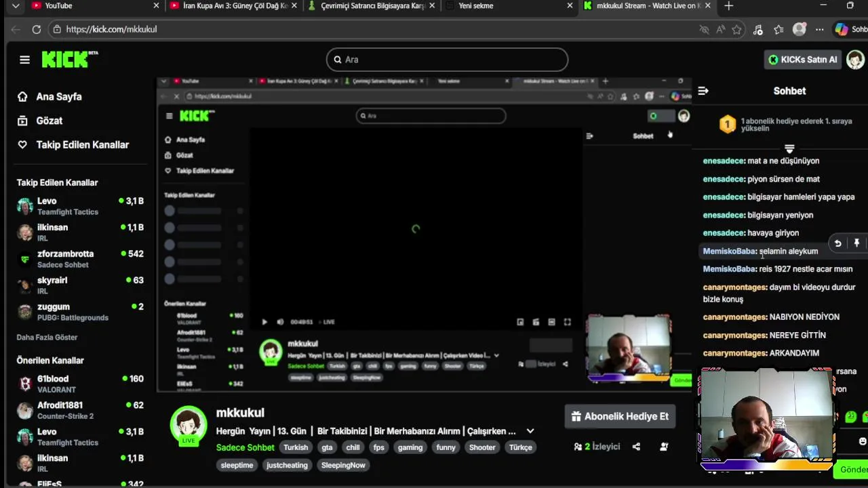Select the Shooter tag
The height and width of the screenshot is (488, 868).
pyautogui.click(x=482, y=447)
